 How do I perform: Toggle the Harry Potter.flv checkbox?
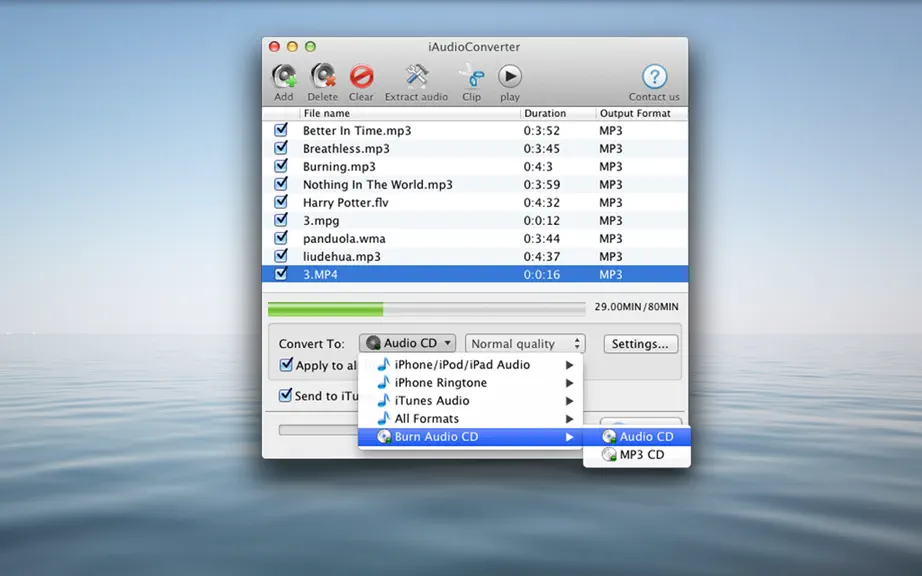click(281, 202)
